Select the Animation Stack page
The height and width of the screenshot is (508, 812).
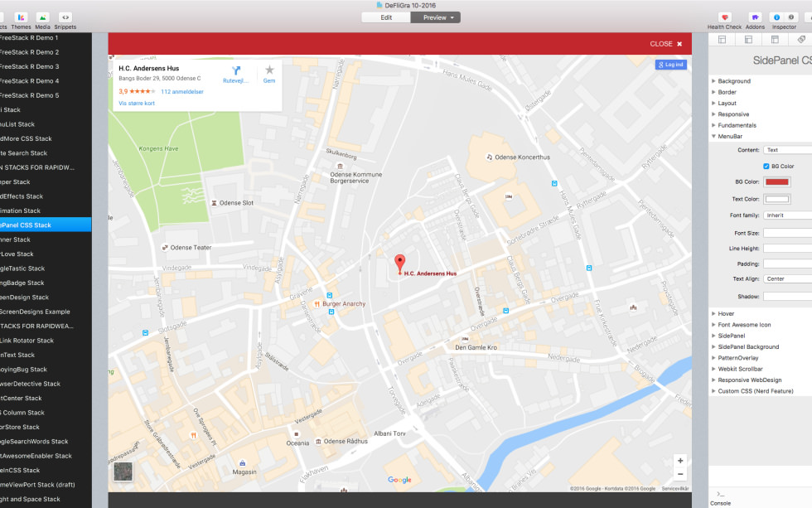coord(46,210)
